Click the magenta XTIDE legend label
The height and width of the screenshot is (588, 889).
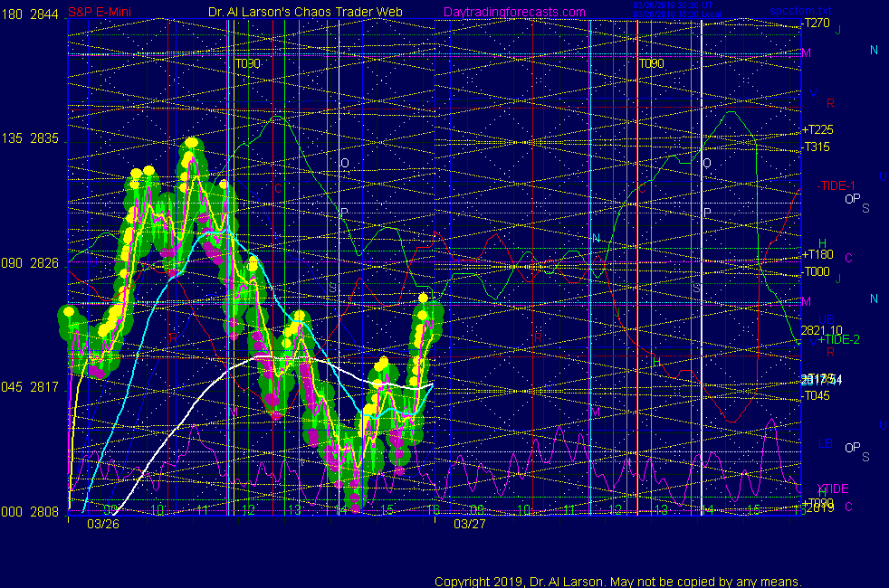click(x=832, y=488)
